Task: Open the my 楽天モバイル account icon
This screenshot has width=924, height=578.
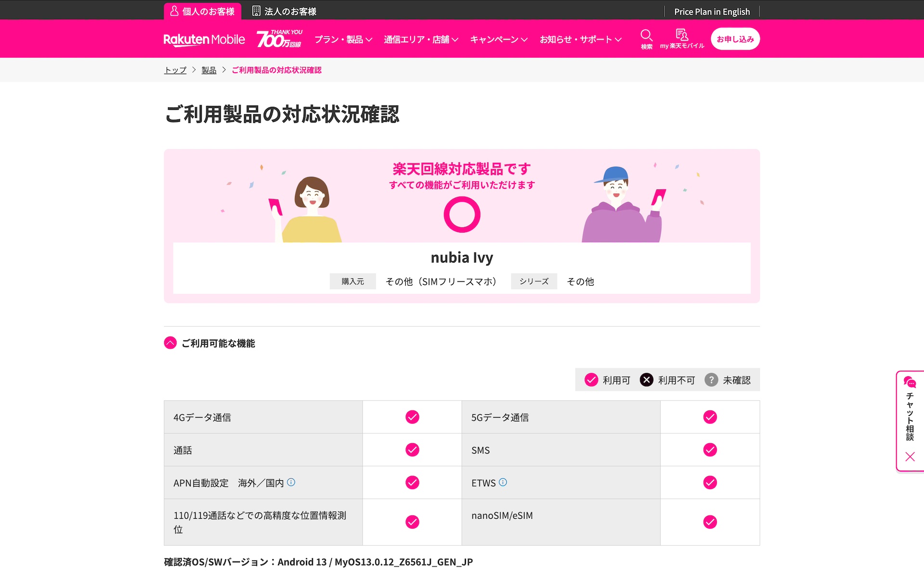Action: coord(682,35)
